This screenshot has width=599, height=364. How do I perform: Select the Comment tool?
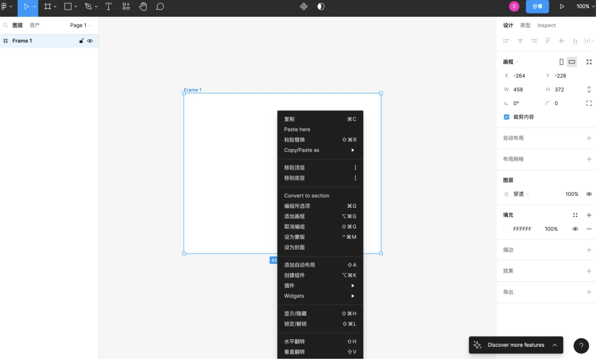160,6
